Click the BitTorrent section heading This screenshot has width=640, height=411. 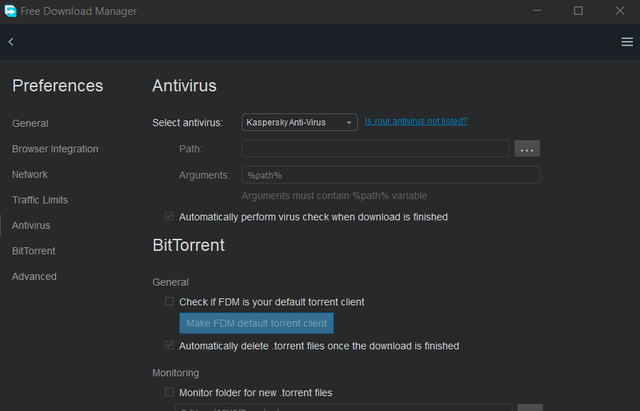pos(189,245)
